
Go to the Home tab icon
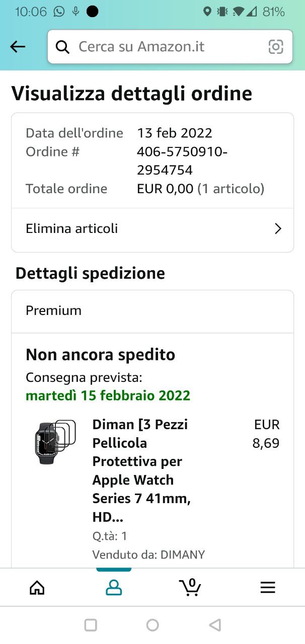click(x=37, y=587)
